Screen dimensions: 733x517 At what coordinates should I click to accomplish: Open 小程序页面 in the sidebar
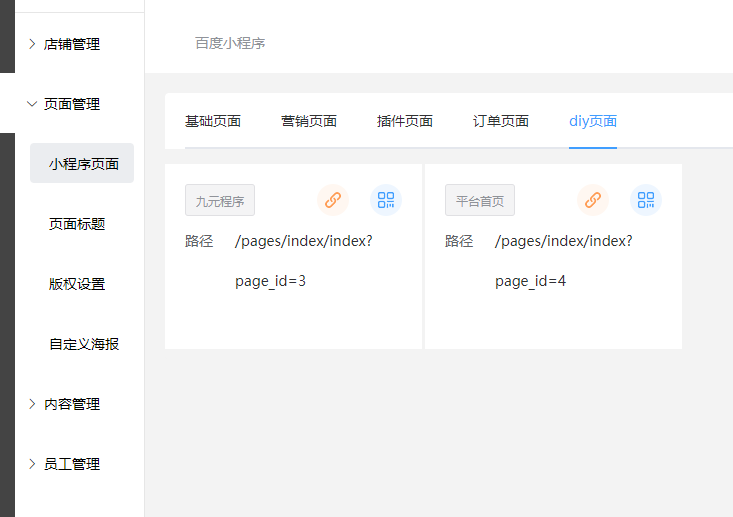pyautogui.click(x=84, y=164)
